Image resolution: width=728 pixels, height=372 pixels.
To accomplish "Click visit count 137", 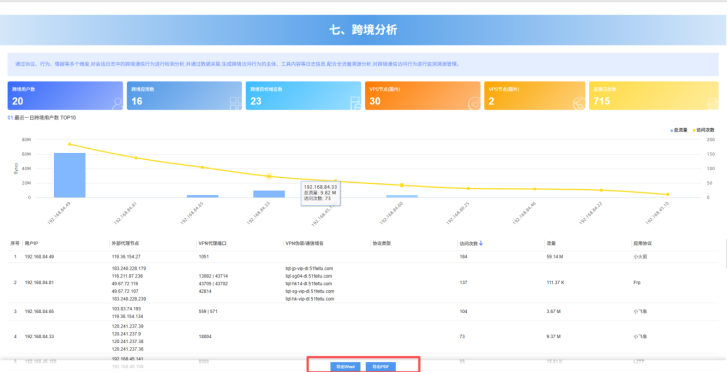I will 463,283.
